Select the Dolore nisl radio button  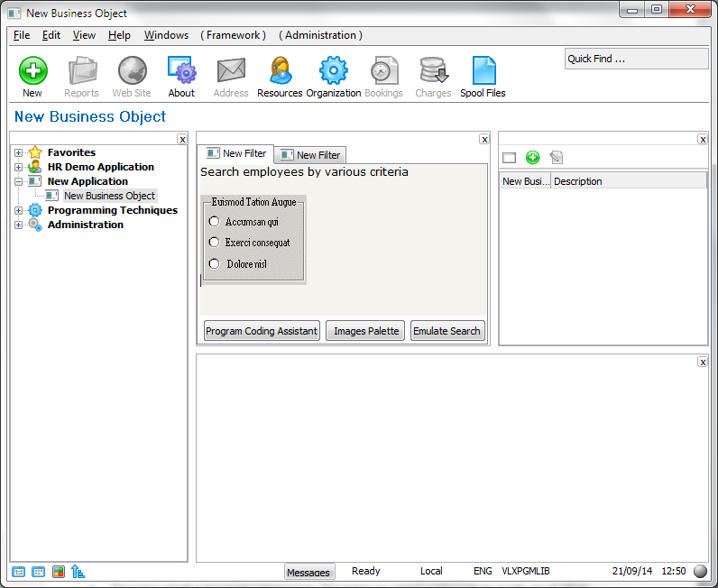pyautogui.click(x=214, y=263)
